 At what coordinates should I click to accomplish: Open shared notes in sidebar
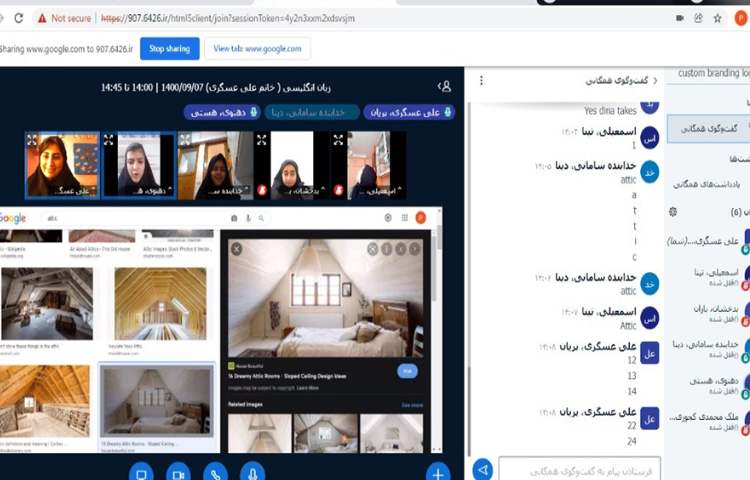[x=707, y=184]
